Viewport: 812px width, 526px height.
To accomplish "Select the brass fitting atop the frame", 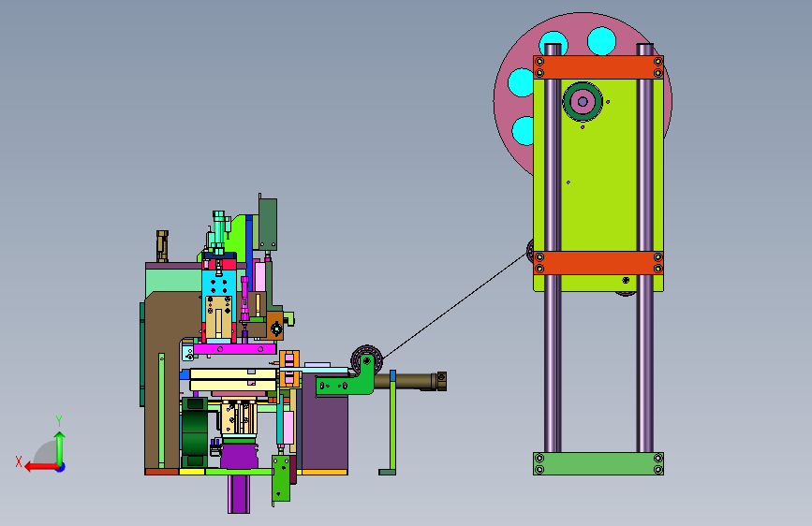I will tap(162, 246).
